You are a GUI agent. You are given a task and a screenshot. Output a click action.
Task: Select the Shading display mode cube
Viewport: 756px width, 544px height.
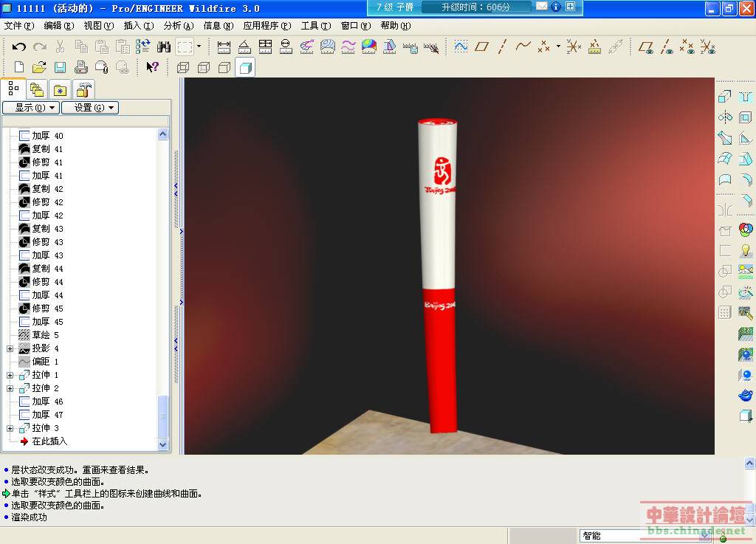pyautogui.click(x=245, y=68)
